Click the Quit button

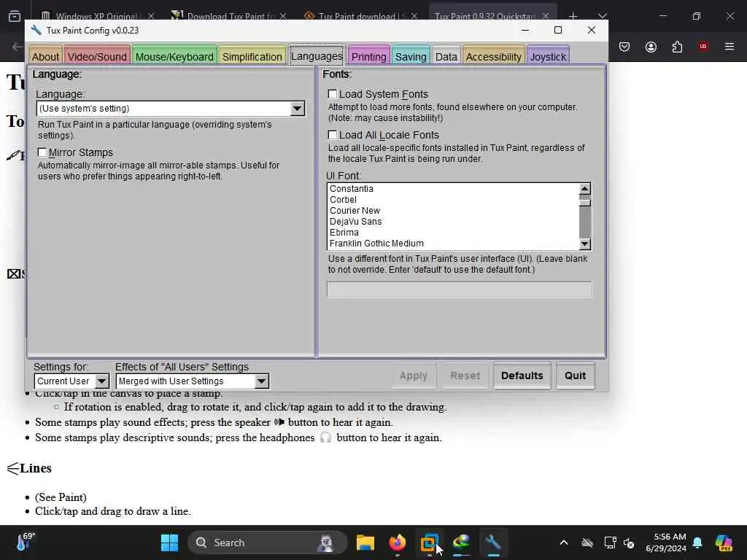pyautogui.click(x=575, y=376)
